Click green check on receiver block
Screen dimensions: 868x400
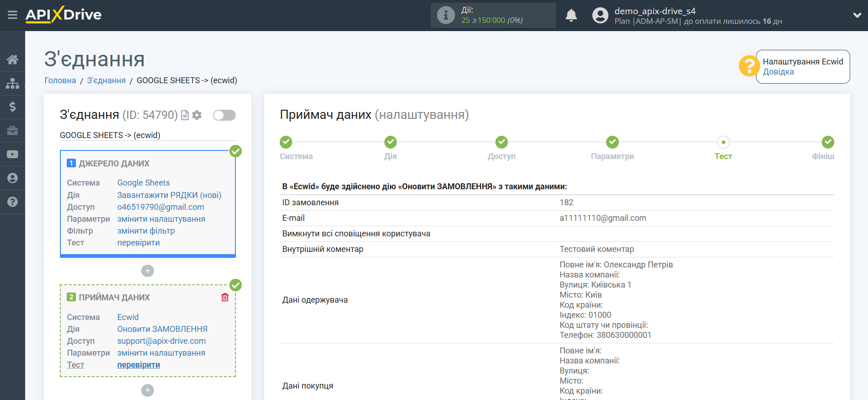pyautogui.click(x=235, y=285)
